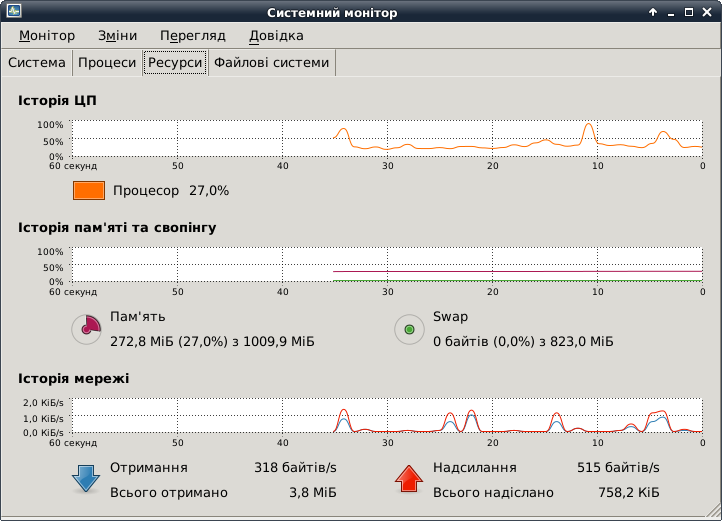Click inside the Історія ЦП graph
The width and height of the screenshot is (722, 521).
click(x=387, y=138)
